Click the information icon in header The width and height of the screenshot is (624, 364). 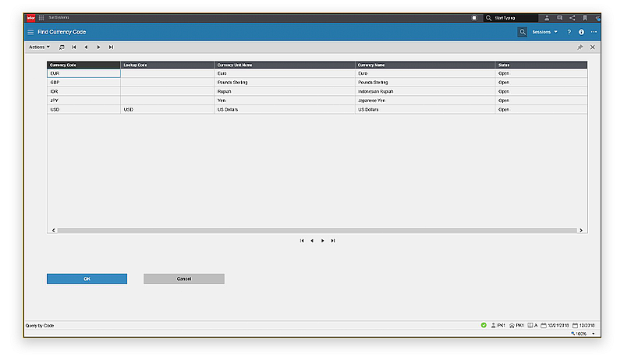581,32
